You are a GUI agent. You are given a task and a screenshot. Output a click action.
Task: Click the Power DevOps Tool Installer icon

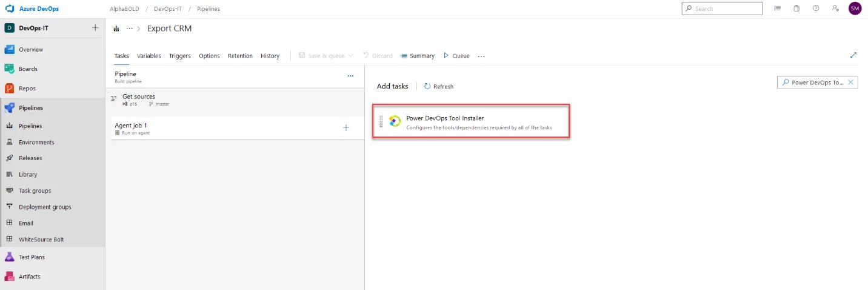(x=395, y=121)
